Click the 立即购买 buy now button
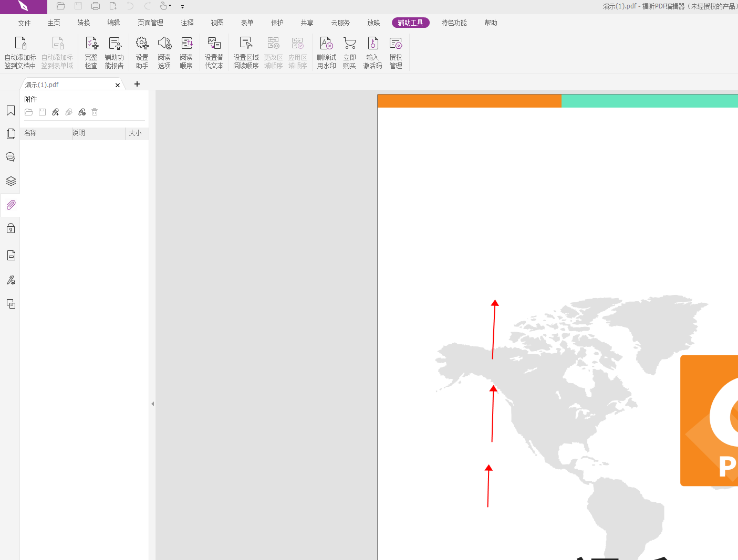Image resolution: width=738 pixels, height=560 pixels. coord(349,52)
